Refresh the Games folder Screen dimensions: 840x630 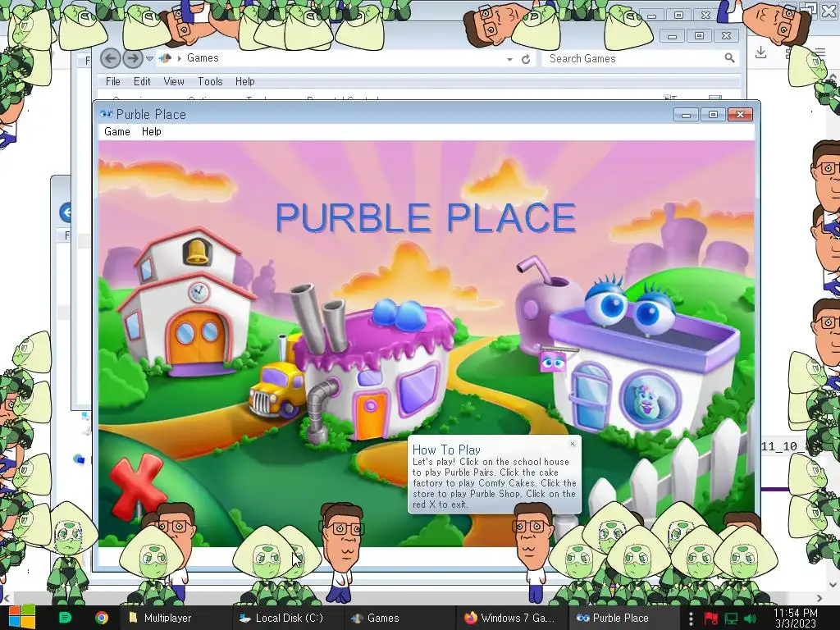click(x=526, y=59)
